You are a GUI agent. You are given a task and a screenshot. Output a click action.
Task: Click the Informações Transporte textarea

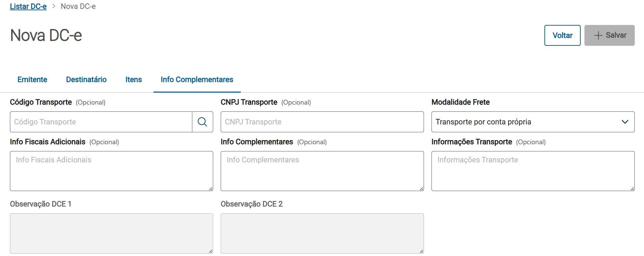(533, 171)
